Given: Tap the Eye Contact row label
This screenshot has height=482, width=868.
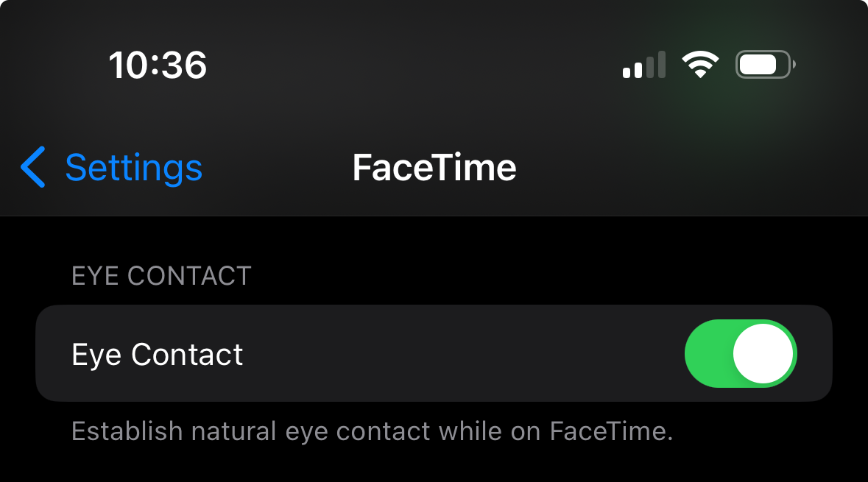Looking at the screenshot, I should tap(158, 355).
